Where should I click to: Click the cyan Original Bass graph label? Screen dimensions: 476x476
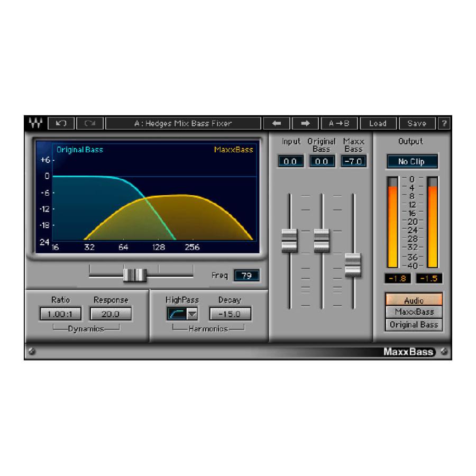click(80, 150)
